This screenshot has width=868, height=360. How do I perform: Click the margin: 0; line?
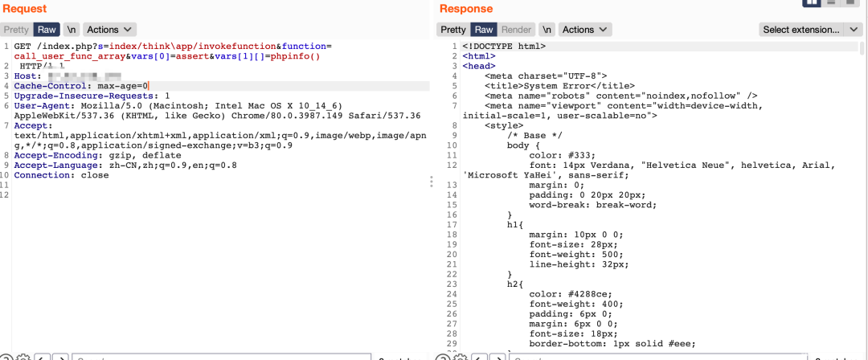(x=557, y=185)
